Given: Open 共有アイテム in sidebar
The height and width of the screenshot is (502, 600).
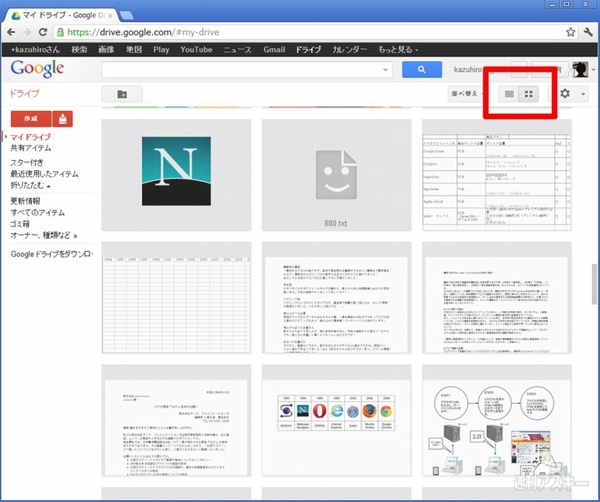Looking at the screenshot, I should (x=31, y=148).
